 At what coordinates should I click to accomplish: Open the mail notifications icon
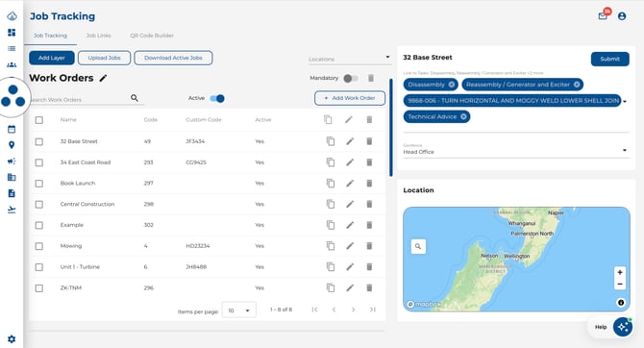[x=603, y=16]
